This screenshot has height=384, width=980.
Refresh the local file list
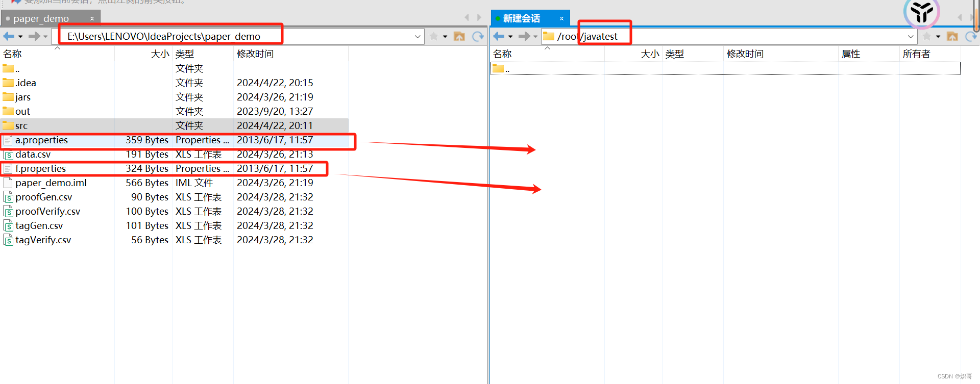click(478, 36)
